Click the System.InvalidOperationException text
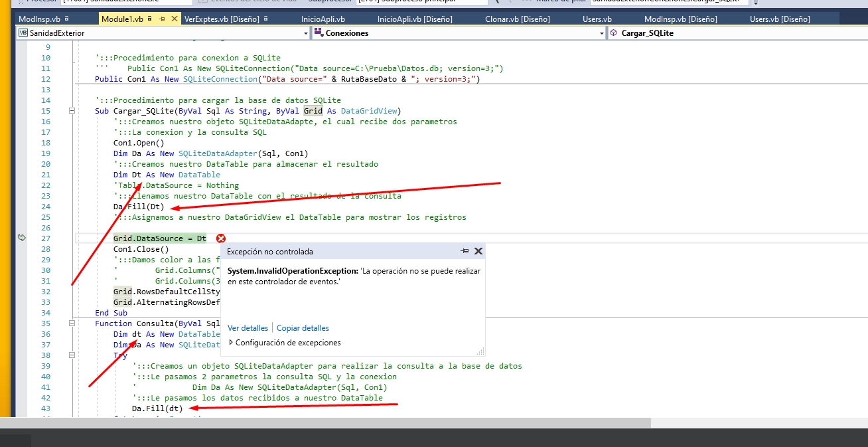The height and width of the screenshot is (447, 868). click(x=292, y=272)
